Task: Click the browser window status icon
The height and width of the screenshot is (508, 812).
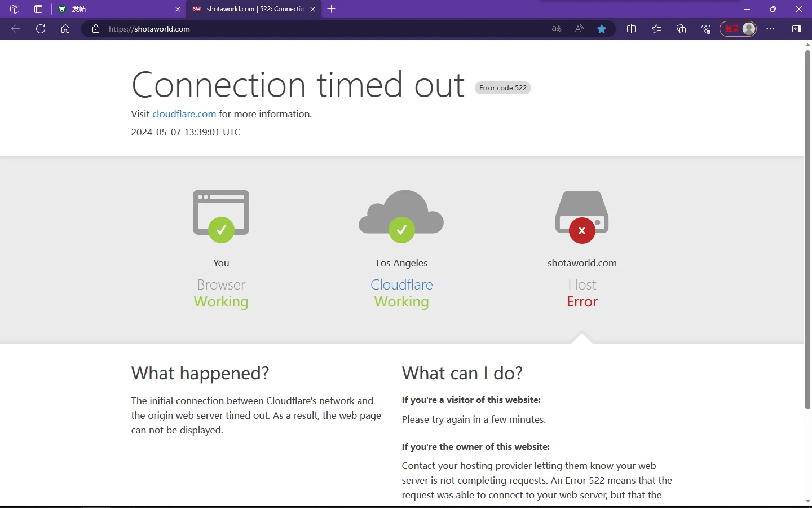Action: pos(221,216)
